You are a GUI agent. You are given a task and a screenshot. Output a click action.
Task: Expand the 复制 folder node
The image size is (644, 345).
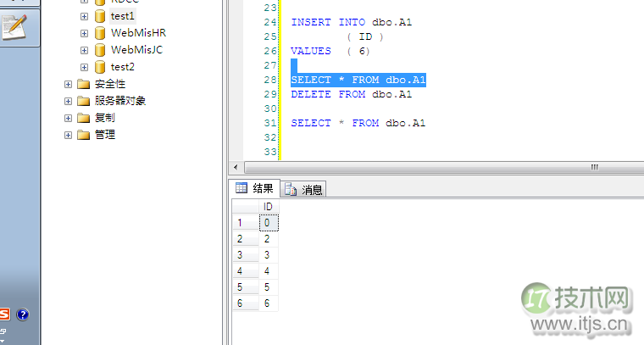coord(68,118)
